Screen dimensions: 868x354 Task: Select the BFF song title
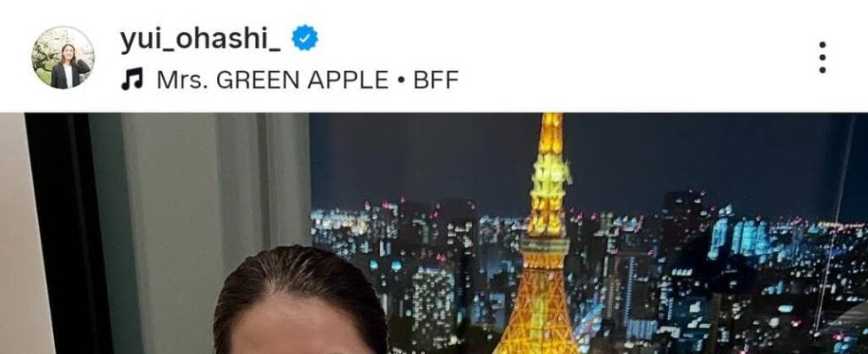pyautogui.click(x=436, y=80)
